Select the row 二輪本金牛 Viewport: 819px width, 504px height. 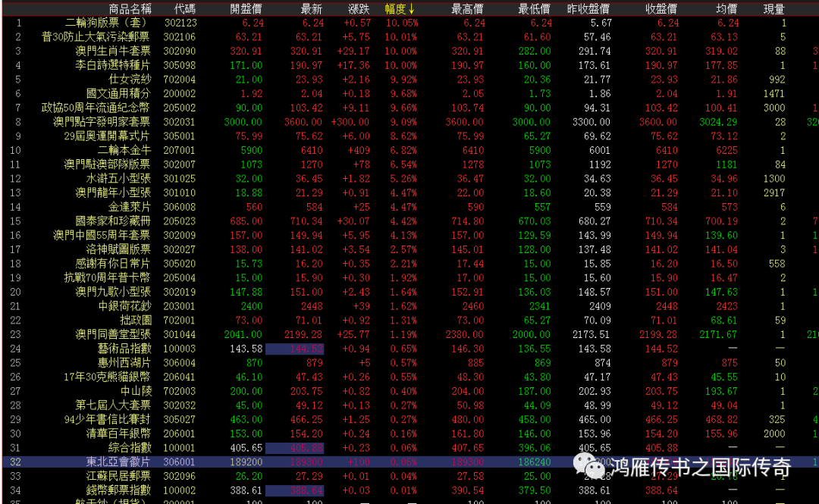(x=410, y=150)
